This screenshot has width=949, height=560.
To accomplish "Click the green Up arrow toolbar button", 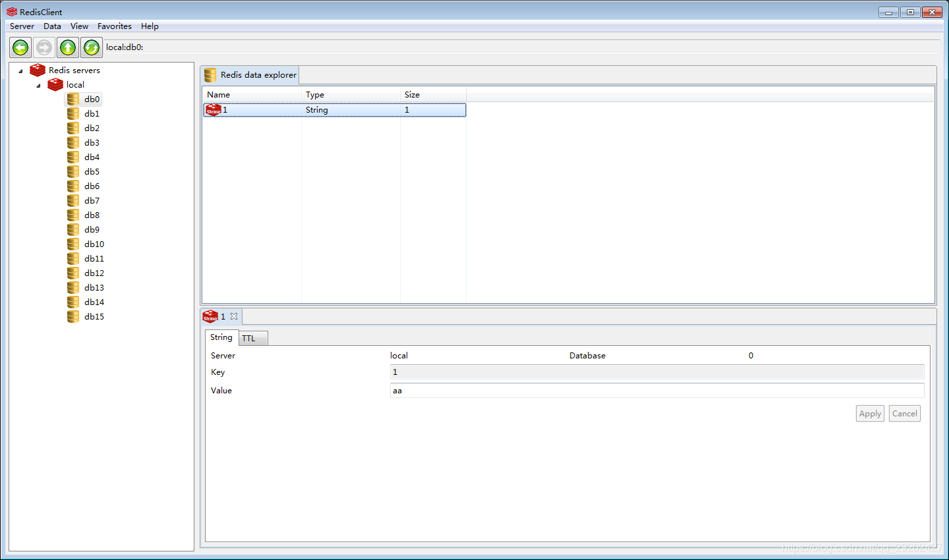I will [68, 47].
